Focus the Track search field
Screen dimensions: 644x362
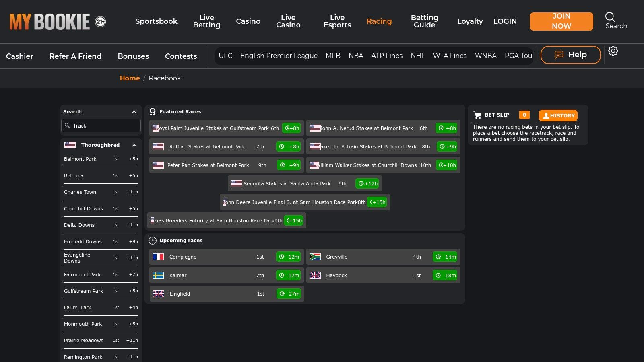tap(101, 125)
